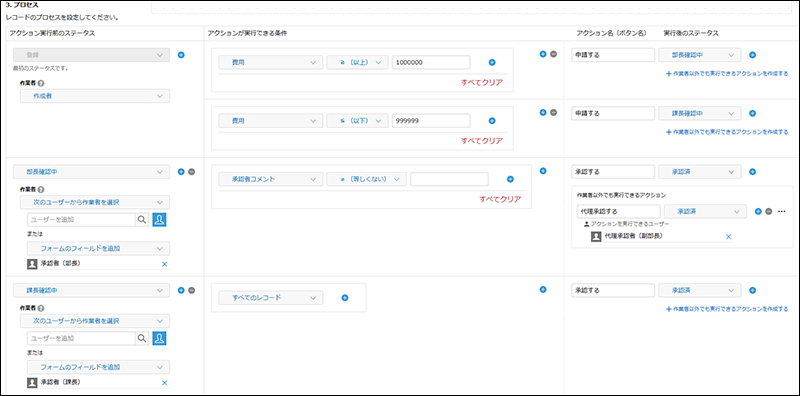800x396 pixels.
Task: Create non-assignee action link under 部長確認中 action
Action: click(727, 73)
